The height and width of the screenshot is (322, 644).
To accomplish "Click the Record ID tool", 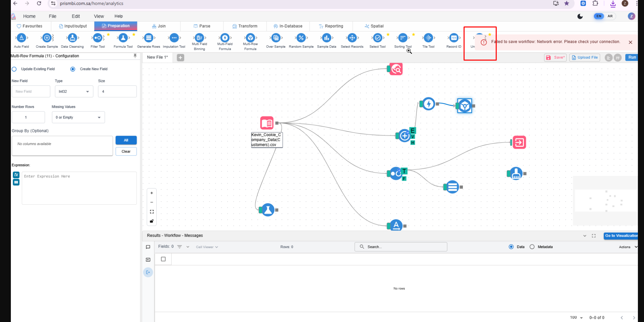I will 454,38.
